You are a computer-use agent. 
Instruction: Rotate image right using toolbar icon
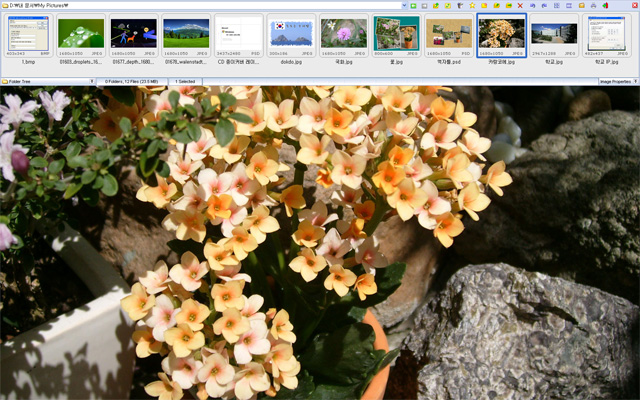[x=544, y=6]
